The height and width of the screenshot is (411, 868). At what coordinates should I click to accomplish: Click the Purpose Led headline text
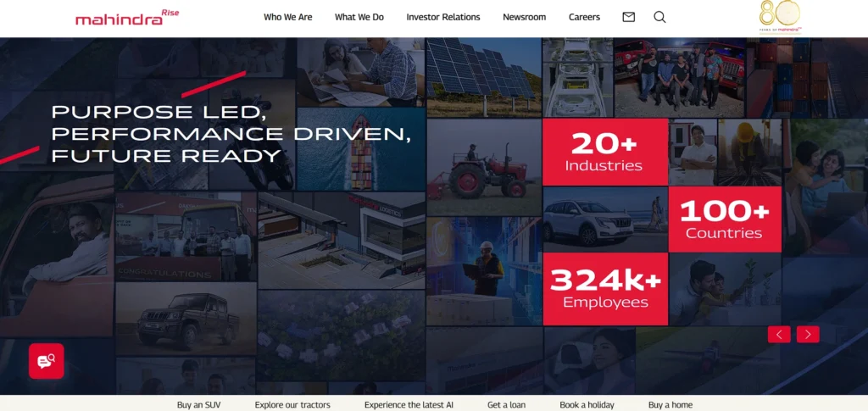click(x=231, y=134)
